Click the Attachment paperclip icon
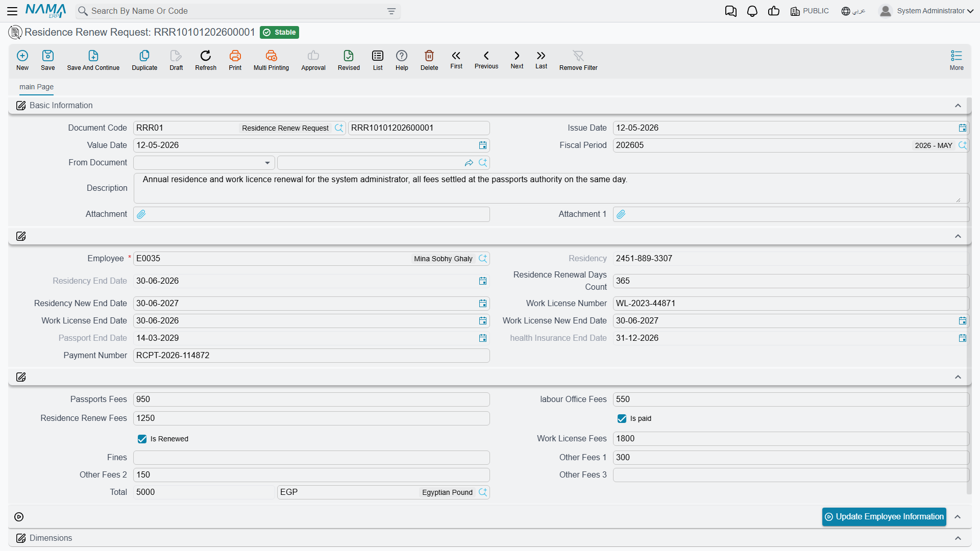 141,214
